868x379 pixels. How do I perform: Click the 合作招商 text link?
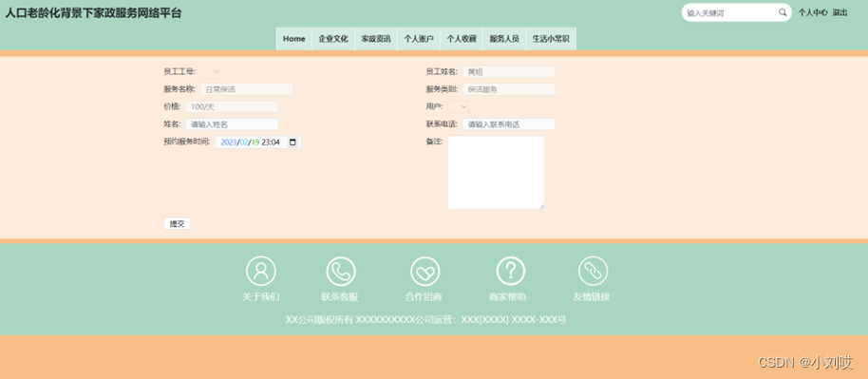tap(424, 297)
